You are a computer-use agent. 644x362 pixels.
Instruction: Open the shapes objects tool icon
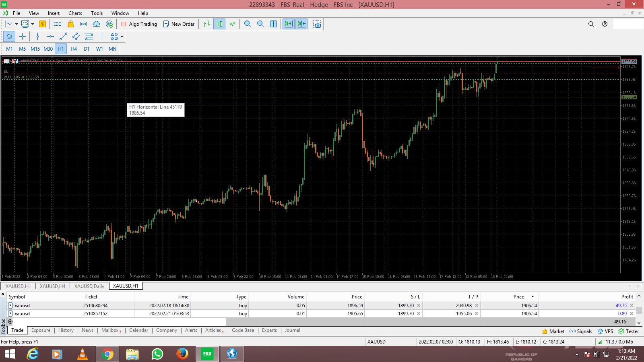[x=114, y=37]
